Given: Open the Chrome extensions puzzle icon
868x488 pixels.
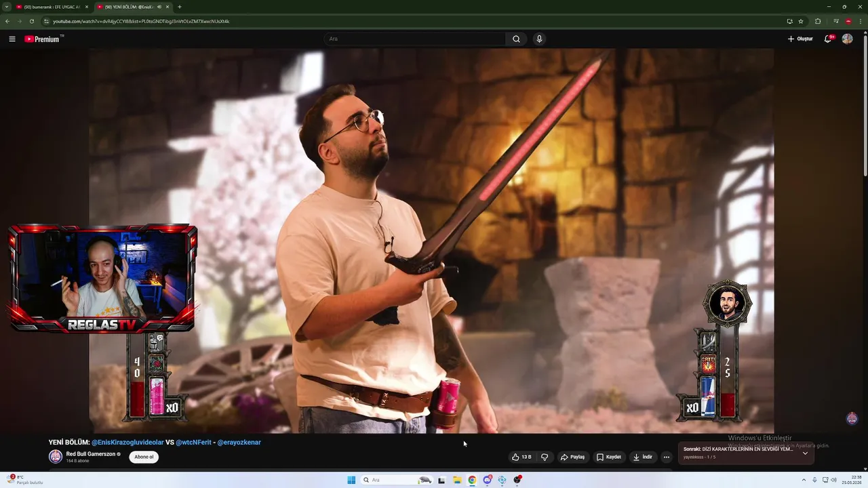Looking at the screenshot, I should (x=818, y=21).
